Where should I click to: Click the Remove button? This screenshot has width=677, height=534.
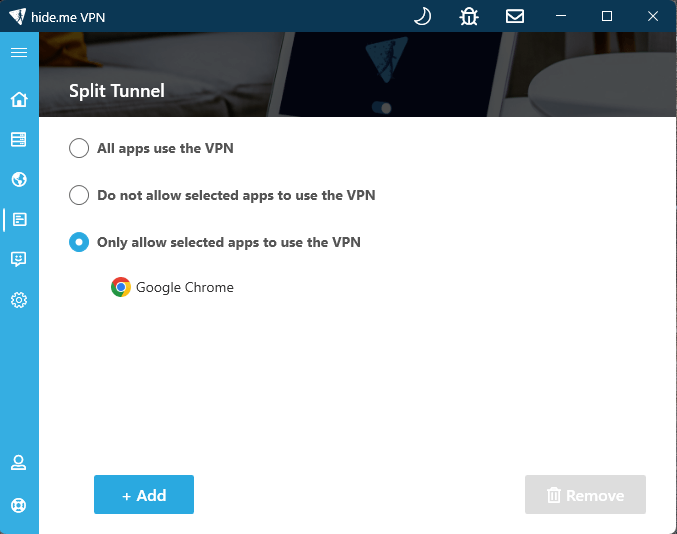(x=585, y=495)
